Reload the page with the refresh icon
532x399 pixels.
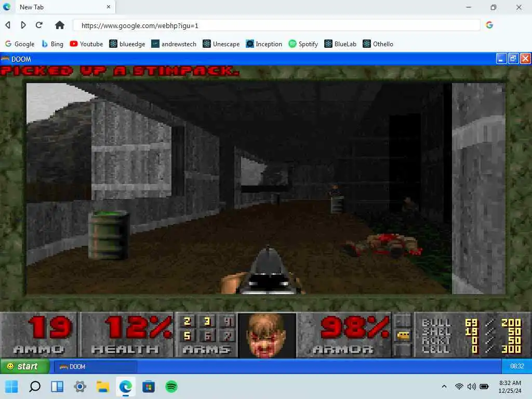pos(39,25)
